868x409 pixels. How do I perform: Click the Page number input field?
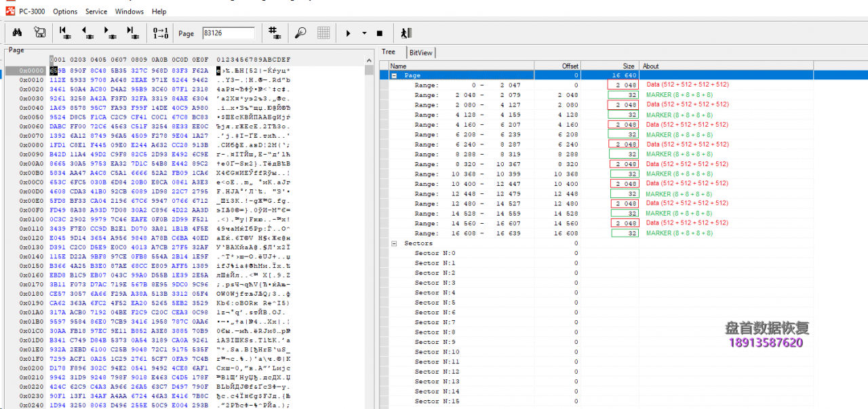(x=228, y=33)
